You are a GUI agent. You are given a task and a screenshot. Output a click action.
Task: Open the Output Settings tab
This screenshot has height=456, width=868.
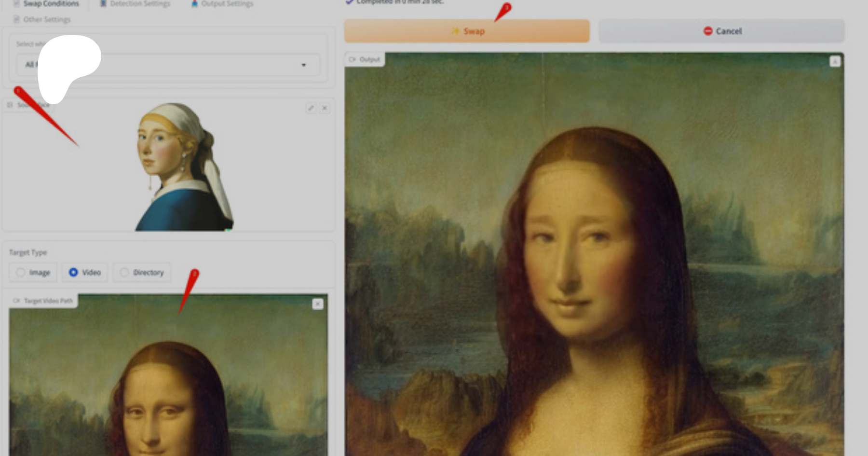pyautogui.click(x=227, y=3)
